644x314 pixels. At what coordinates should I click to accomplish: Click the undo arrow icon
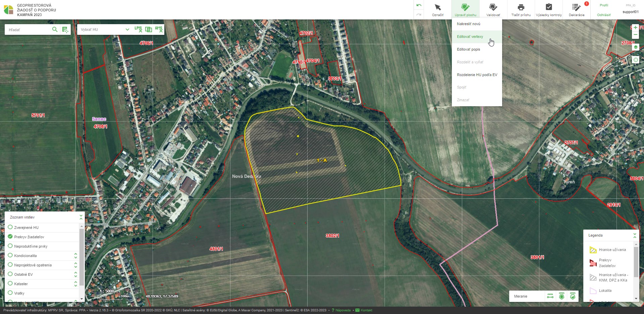[419, 5]
